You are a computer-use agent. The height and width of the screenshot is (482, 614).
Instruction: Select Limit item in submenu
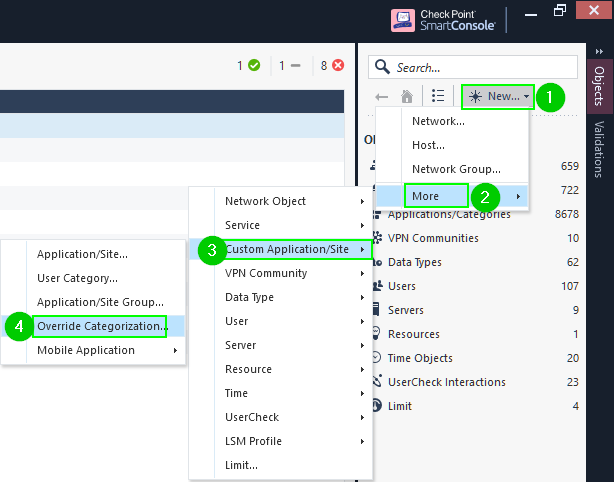click(241, 465)
